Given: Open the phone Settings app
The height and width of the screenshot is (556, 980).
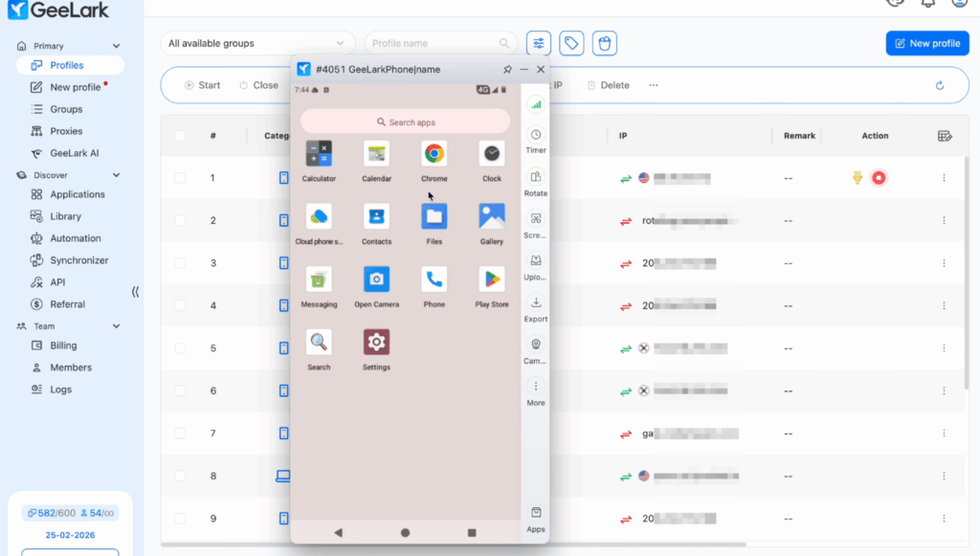Looking at the screenshot, I should click(x=376, y=343).
